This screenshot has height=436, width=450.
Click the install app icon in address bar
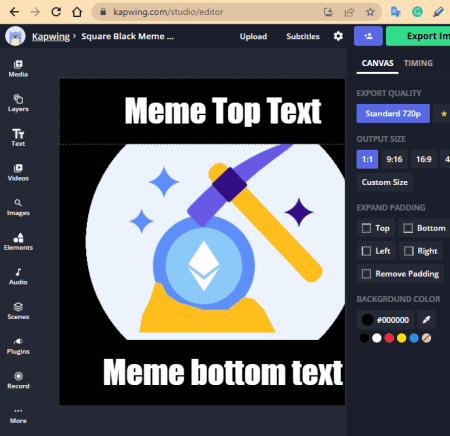[x=328, y=12]
